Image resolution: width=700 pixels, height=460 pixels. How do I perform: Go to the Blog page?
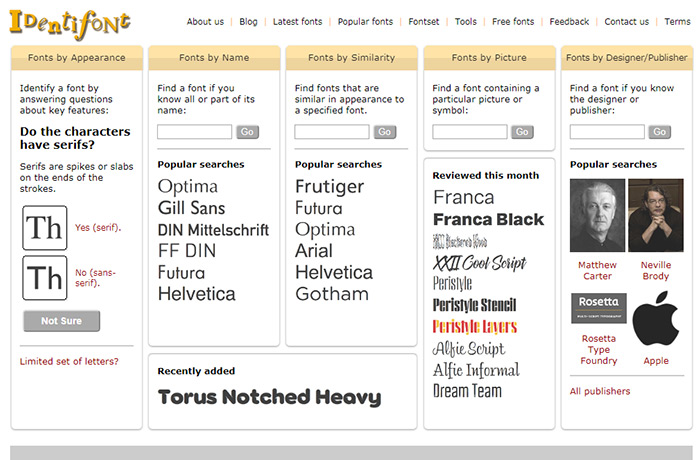click(248, 21)
